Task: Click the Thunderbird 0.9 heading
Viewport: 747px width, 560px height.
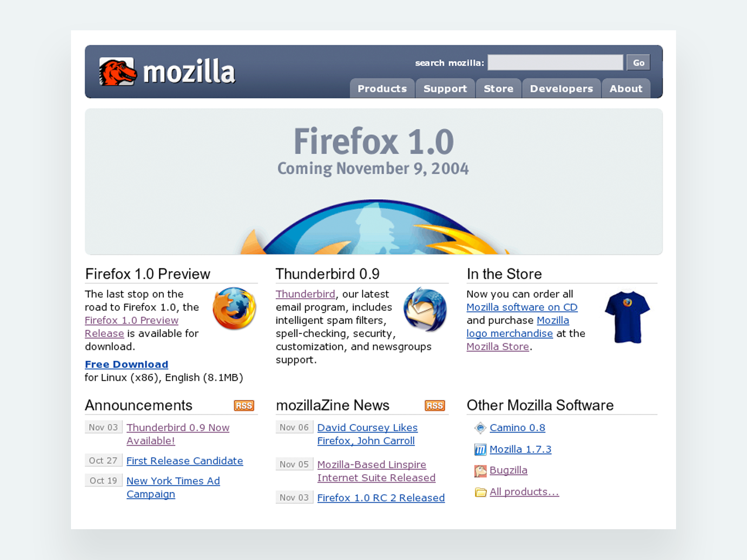Action: 328,274
